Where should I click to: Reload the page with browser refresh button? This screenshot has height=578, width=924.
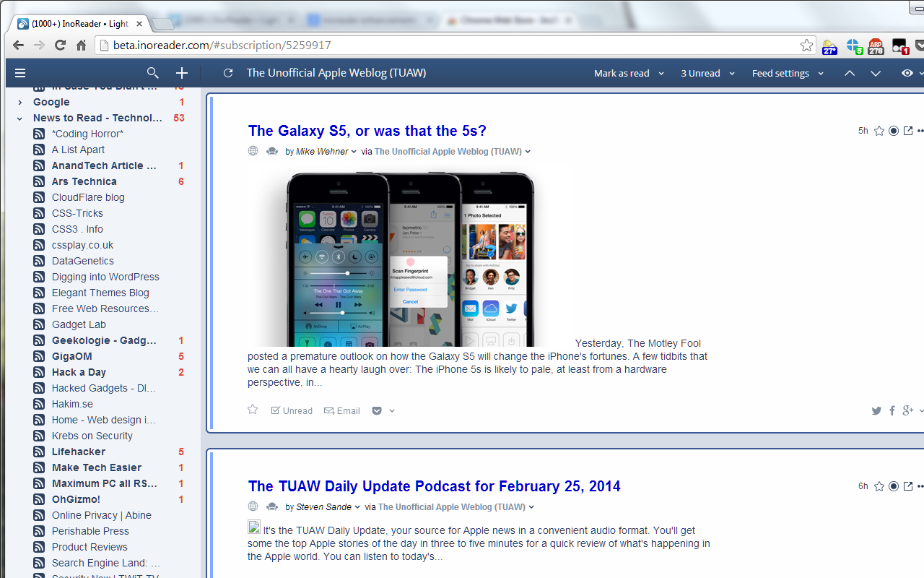60,45
